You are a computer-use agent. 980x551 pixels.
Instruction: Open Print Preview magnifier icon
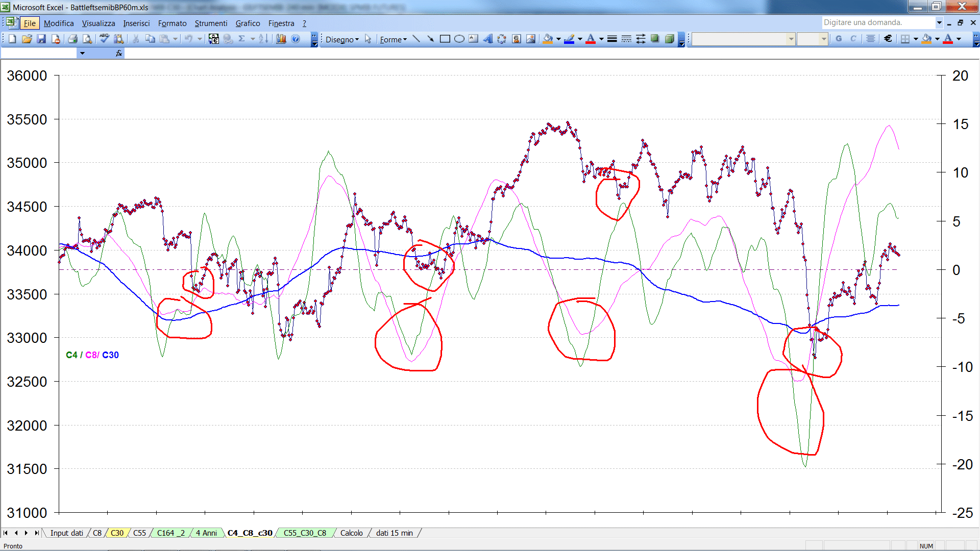click(x=87, y=39)
